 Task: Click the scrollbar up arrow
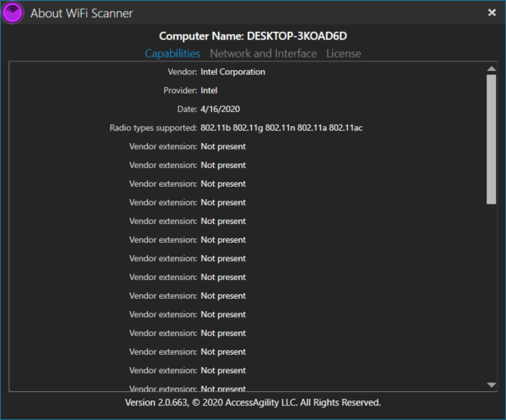pos(491,68)
